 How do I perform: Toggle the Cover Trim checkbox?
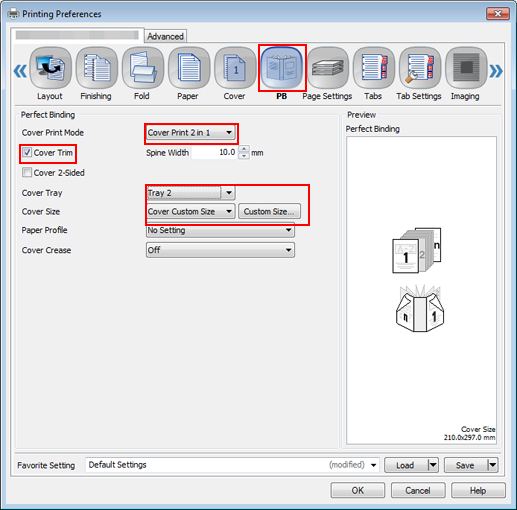pyautogui.click(x=27, y=153)
